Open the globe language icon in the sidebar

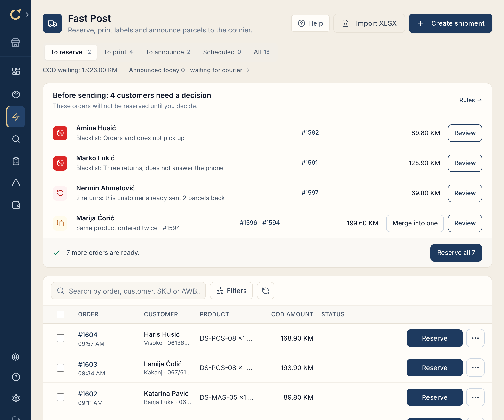[16, 357]
